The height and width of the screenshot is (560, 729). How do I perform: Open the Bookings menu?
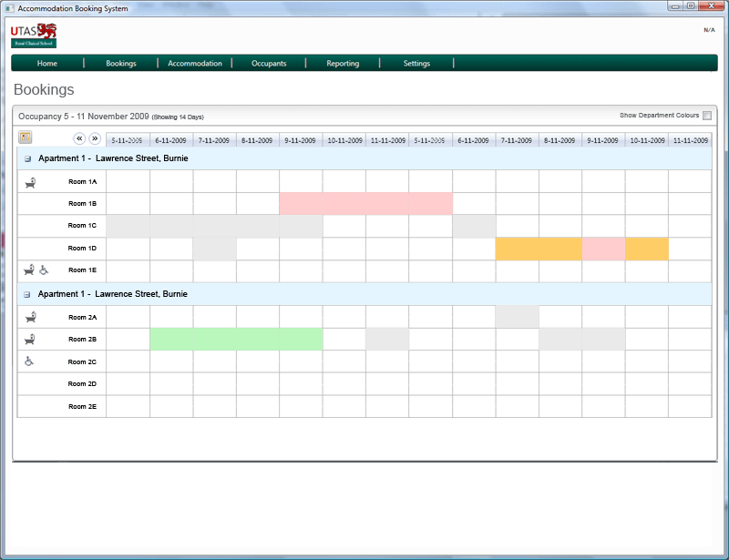(121, 63)
